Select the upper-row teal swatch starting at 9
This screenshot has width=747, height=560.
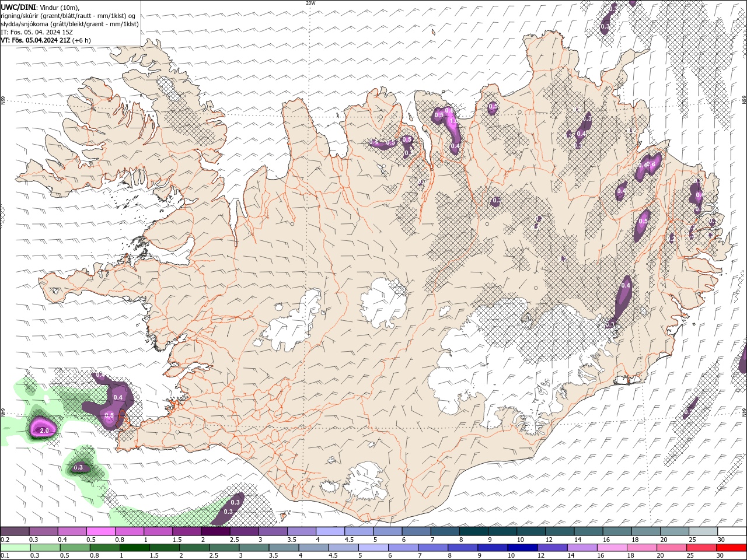click(x=502, y=531)
